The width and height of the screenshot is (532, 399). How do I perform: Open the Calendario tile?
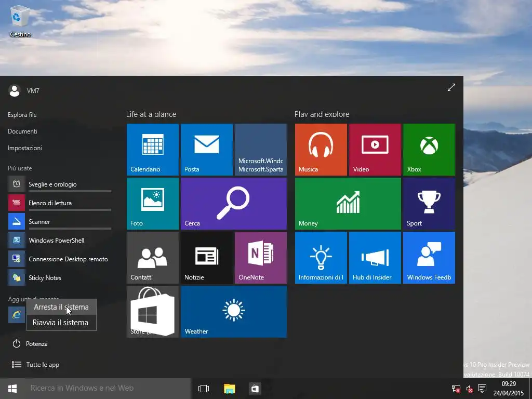pos(153,150)
